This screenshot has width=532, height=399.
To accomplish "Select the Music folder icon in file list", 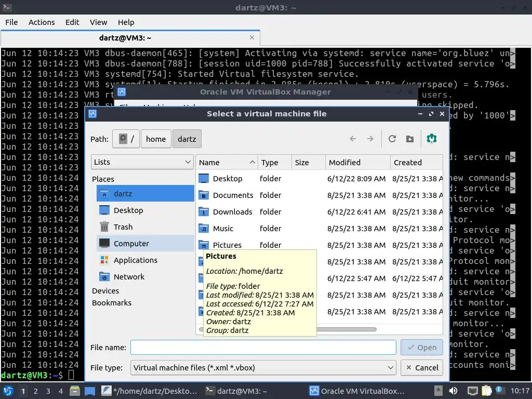I will pyautogui.click(x=204, y=229).
